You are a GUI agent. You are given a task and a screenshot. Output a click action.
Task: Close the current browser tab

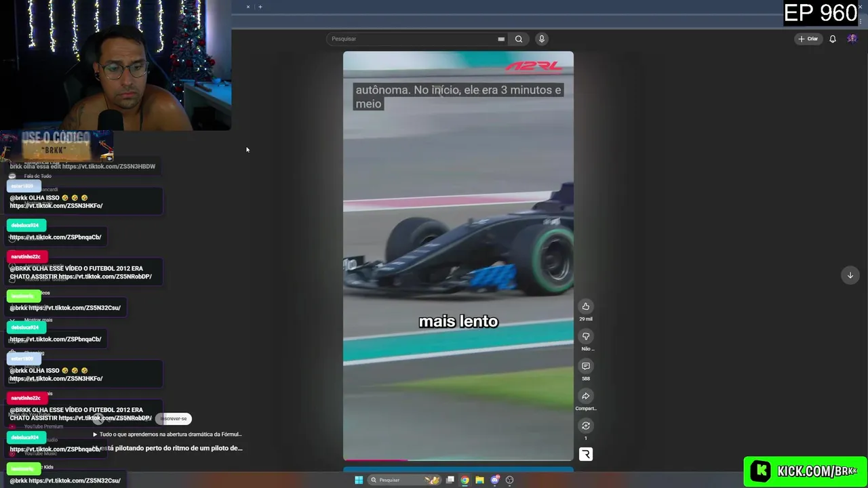click(x=248, y=7)
